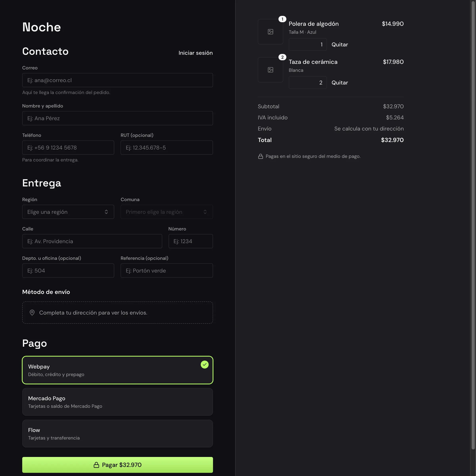Viewport: 476px width, 476px height.
Task: Open the Comuna dropdown
Action: click(167, 212)
